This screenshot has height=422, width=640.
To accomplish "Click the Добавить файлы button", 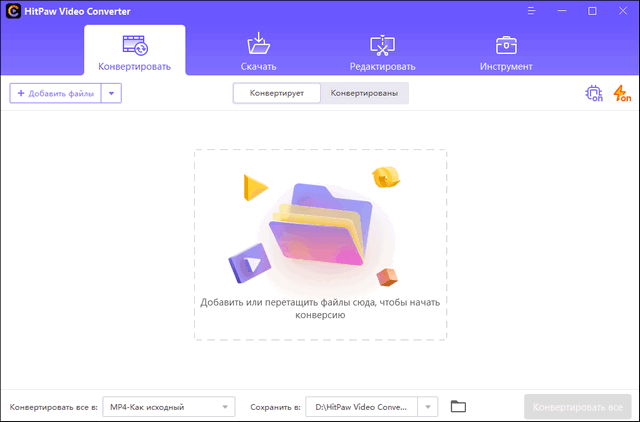I will [x=56, y=93].
